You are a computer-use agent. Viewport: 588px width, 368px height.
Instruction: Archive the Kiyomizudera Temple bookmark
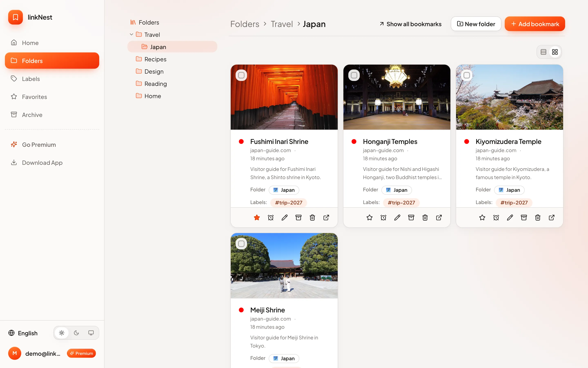[524, 217]
